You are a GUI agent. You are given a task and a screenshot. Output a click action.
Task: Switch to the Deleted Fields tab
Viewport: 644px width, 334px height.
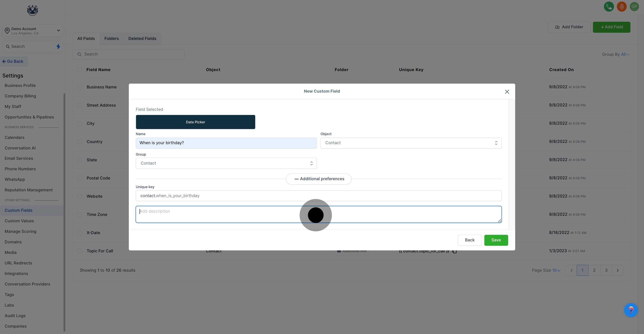point(142,39)
